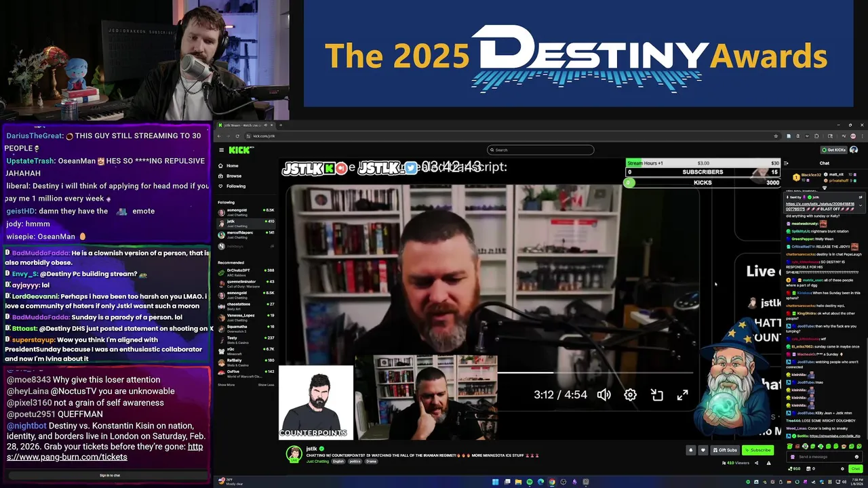Collapse the Chat panel icon

[786, 163]
